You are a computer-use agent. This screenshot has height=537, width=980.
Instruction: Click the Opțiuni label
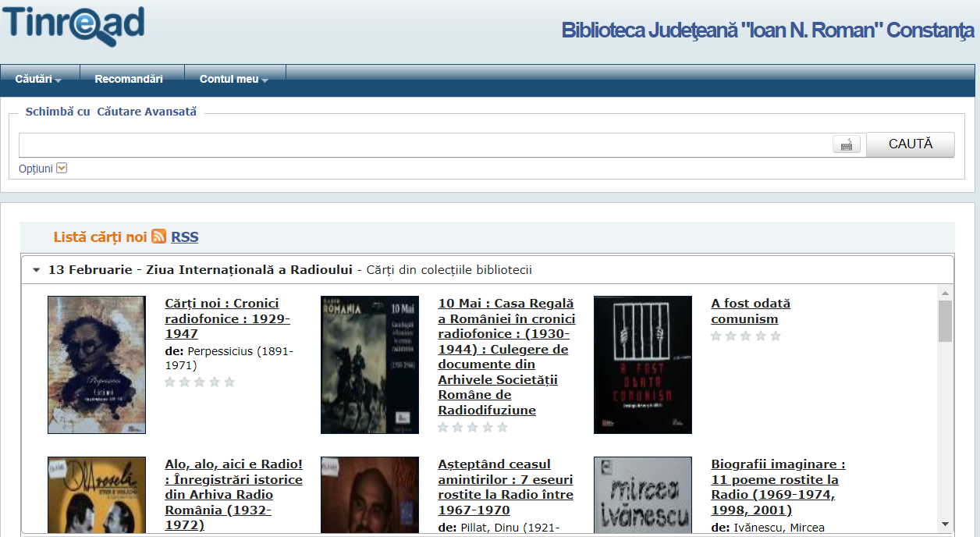36,169
